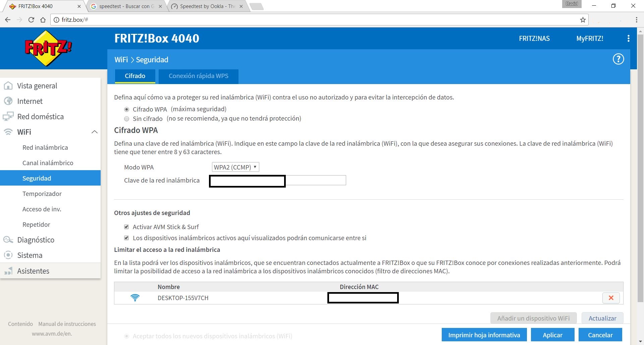Image resolution: width=644 pixels, height=345 pixels.
Task: Bookmark this page with the star icon
Action: 583,20
